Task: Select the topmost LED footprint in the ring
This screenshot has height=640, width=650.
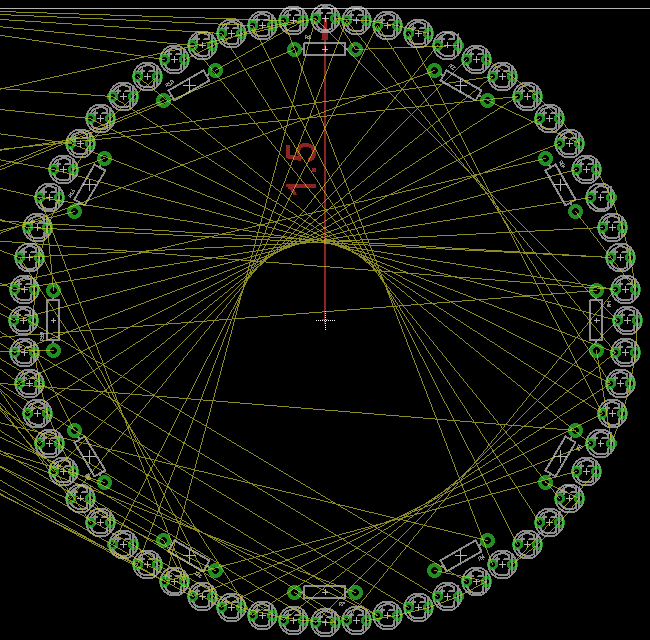Action: 325,18
